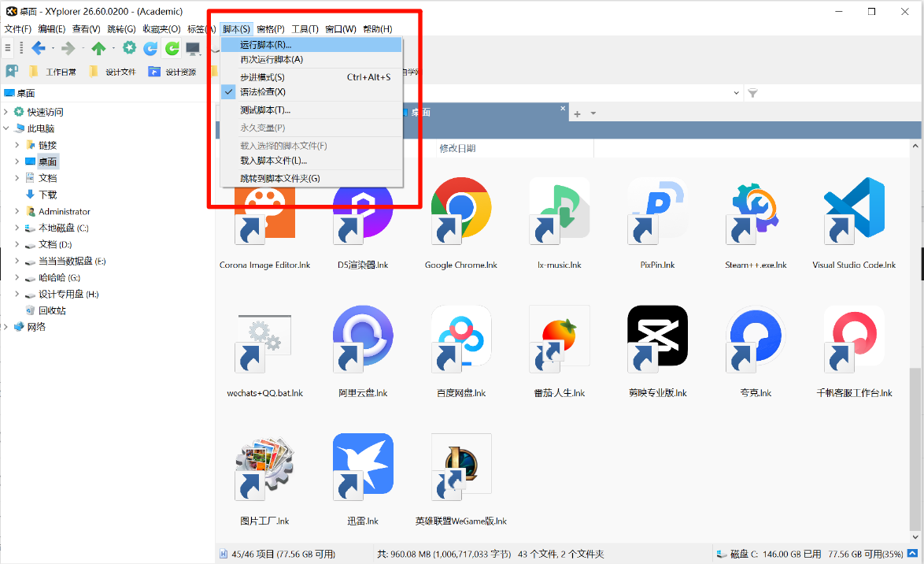Image resolution: width=924 pixels, height=564 pixels.
Task: Open the 帮助(H) menu
Action: coord(378,29)
